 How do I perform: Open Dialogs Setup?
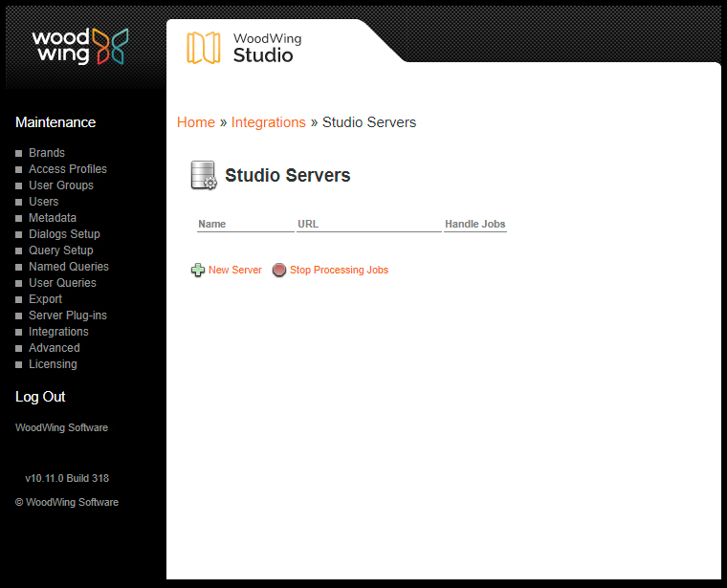[64, 234]
